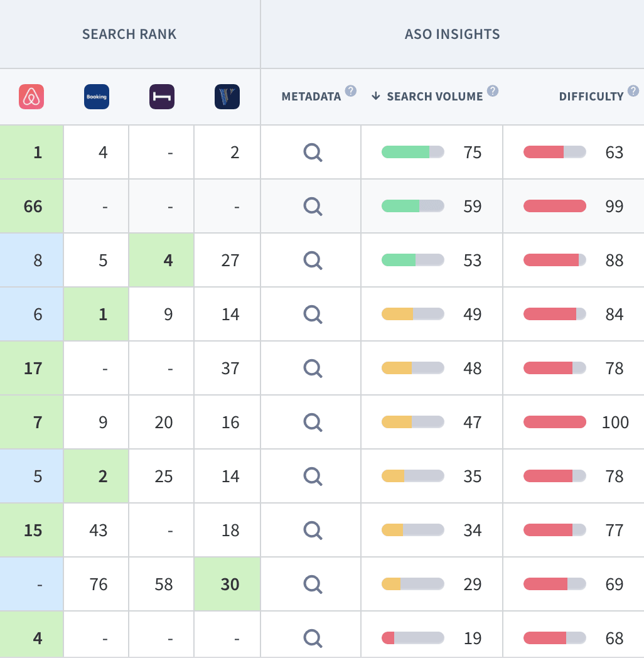Image resolution: width=644 pixels, height=658 pixels.
Task: Click the magnifier beside the 100 difficulty row
Action: (x=311, y=422)
